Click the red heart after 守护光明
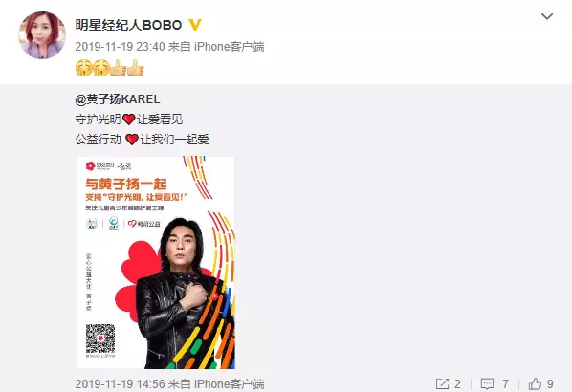The width and height of the screenshot is (572, 392). [129, 120]
